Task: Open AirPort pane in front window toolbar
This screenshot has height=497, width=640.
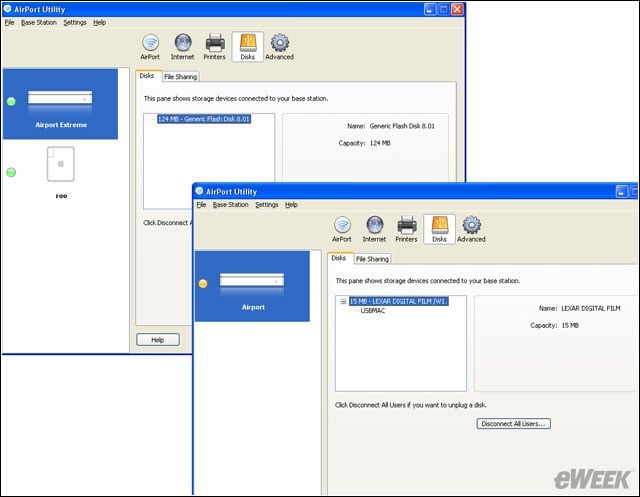Action: click(x=342, y=229)
